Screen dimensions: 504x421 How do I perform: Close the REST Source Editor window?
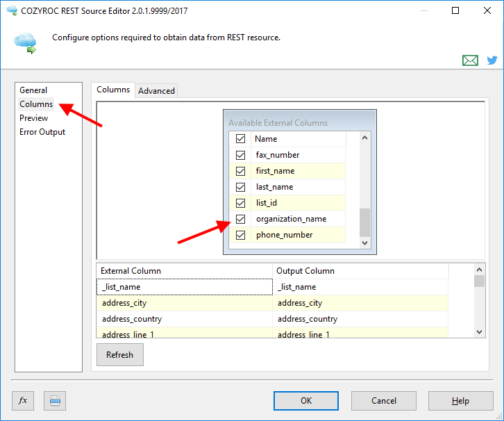click(x=487, y=10)
